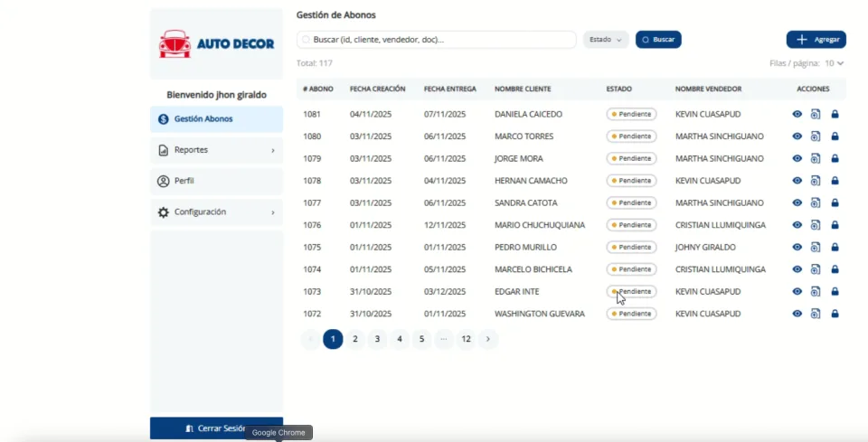Click the pagination ellipsis button

coord(443,339)
